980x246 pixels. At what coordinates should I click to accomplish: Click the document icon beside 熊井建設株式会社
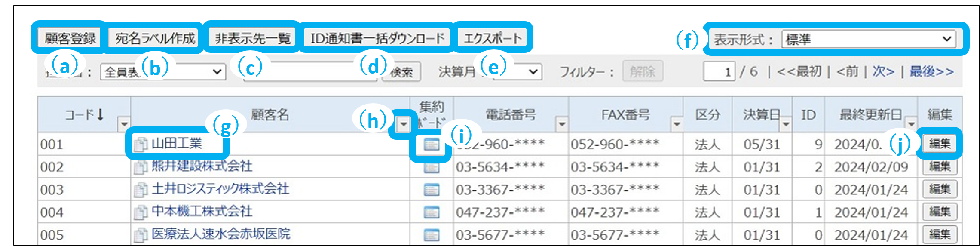(x=140, y=167)
